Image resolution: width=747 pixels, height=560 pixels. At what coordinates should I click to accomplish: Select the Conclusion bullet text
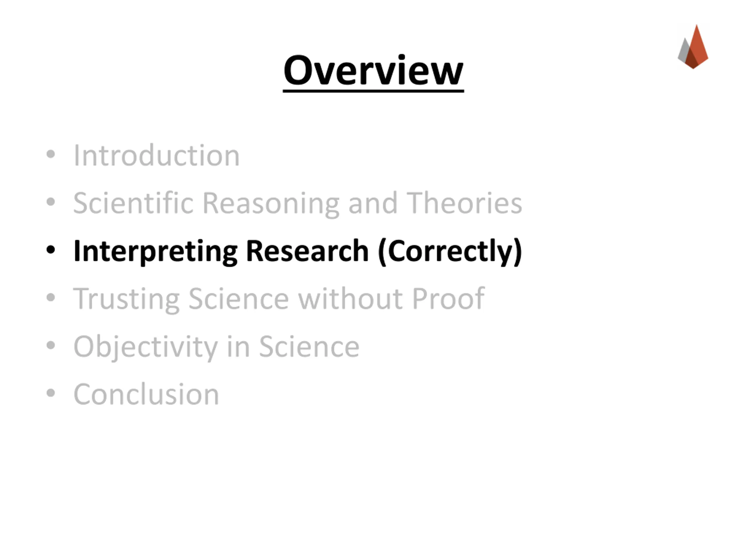tap(146, 394)
